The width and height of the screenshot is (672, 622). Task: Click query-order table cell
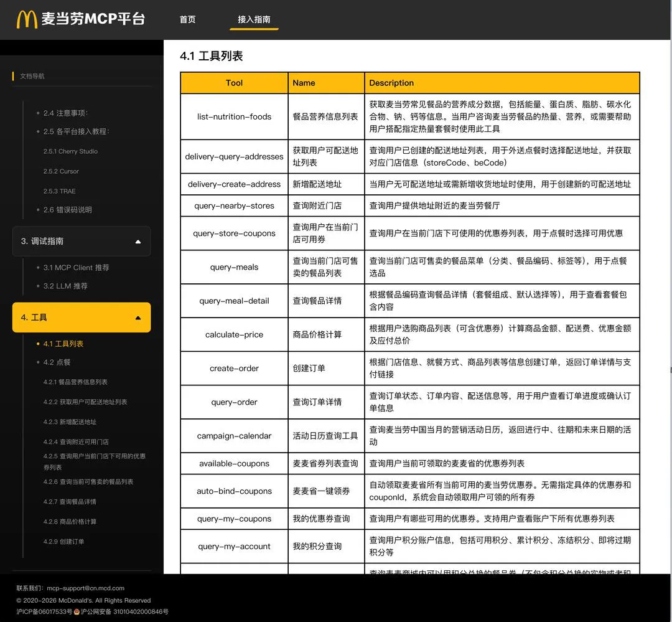234,402
